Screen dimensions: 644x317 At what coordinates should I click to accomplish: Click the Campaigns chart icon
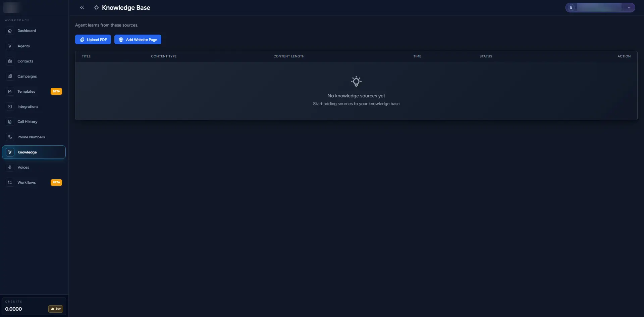[x=10, y=76]
